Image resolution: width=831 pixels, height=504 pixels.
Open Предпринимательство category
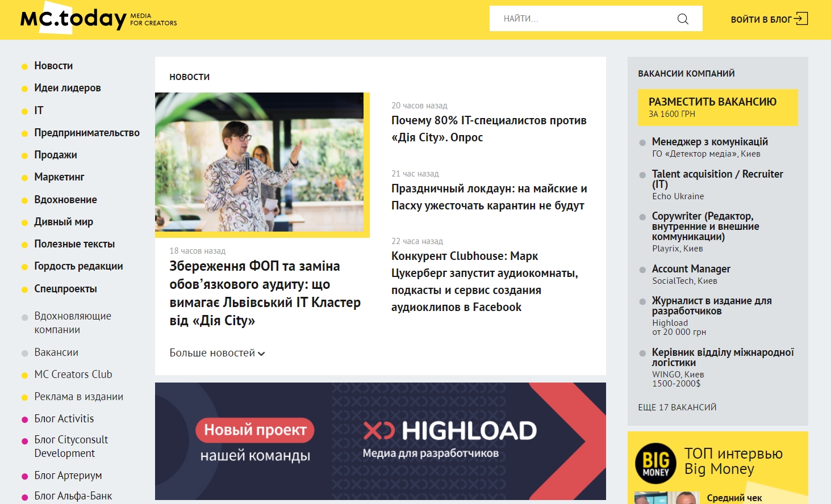click(x=87, y=133)
